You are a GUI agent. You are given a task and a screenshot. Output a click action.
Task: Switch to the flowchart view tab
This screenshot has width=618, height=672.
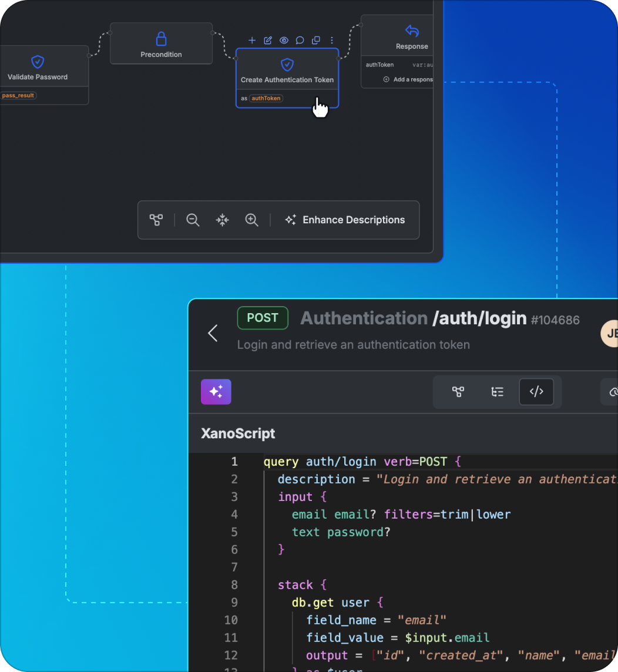459,392
